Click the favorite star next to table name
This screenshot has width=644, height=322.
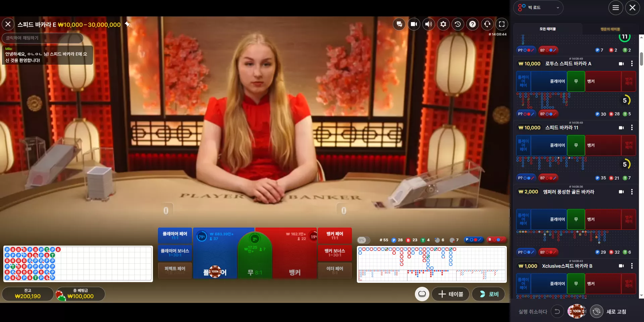pyautogui.click(x=127, y=24)
